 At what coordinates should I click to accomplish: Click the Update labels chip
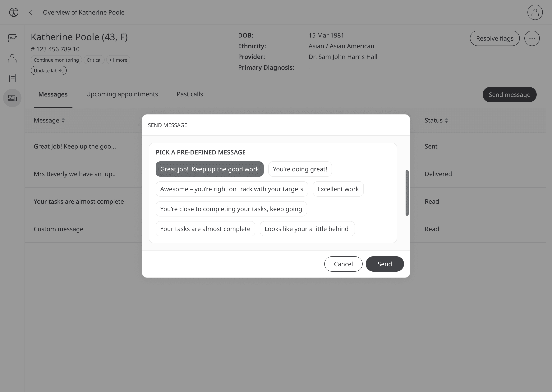coord(48,71)
